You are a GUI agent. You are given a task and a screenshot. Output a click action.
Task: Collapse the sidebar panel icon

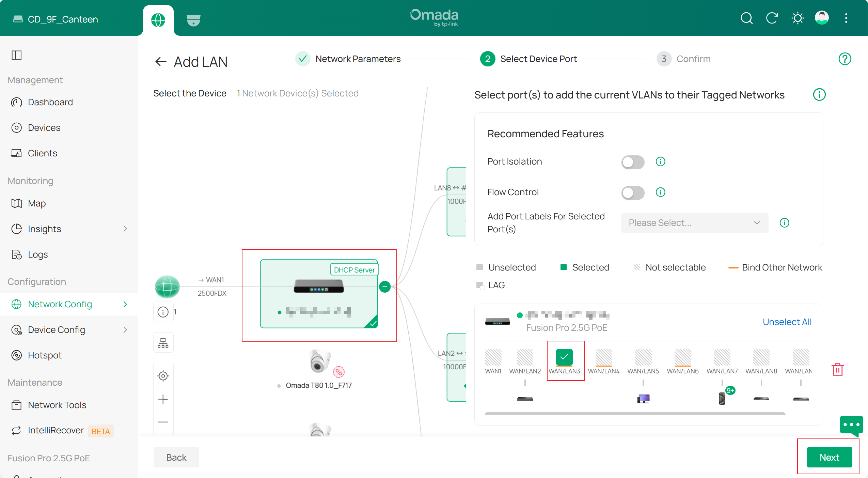pos(16,55)
